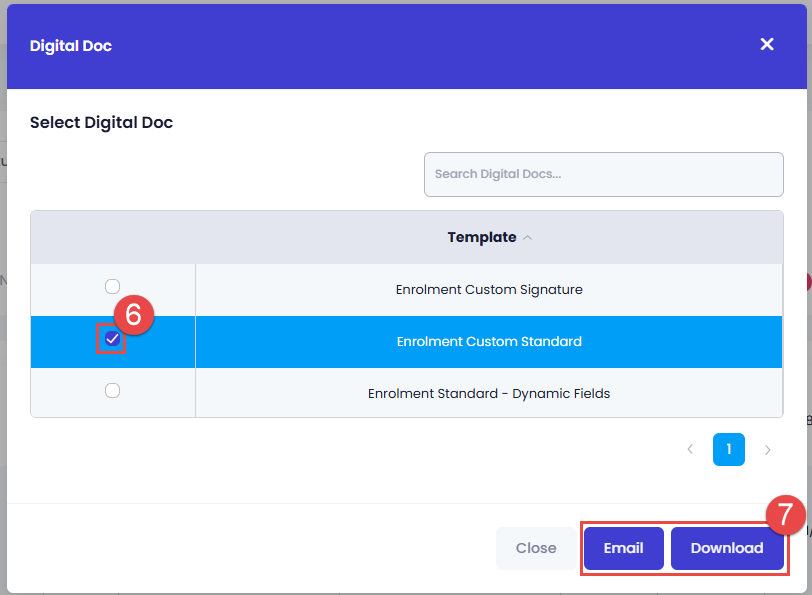Advance with the next page arrow
812x595 pixels.
[x=768, y=450]
